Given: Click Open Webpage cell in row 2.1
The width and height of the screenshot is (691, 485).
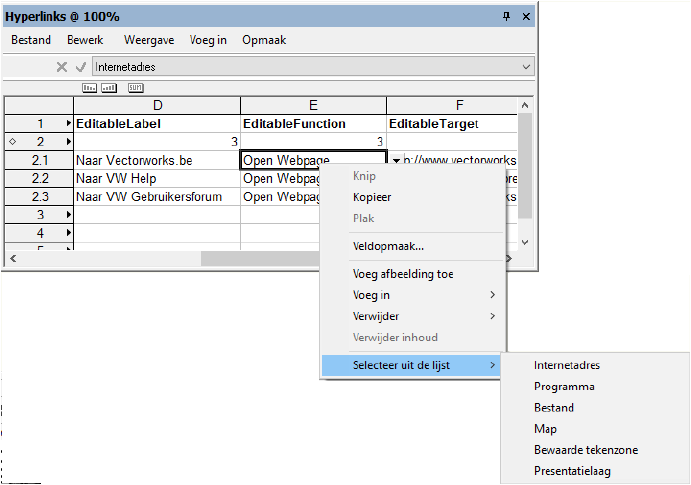Looking at the screenshot, I should click(x=313, y=159).
